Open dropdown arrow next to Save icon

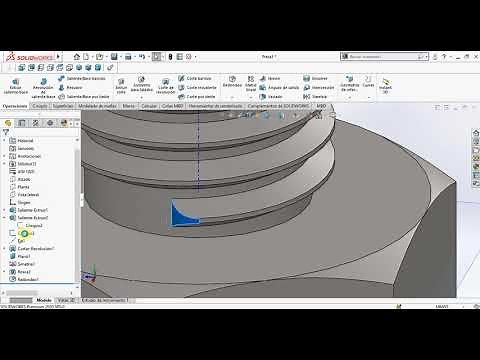pos(120,57)
